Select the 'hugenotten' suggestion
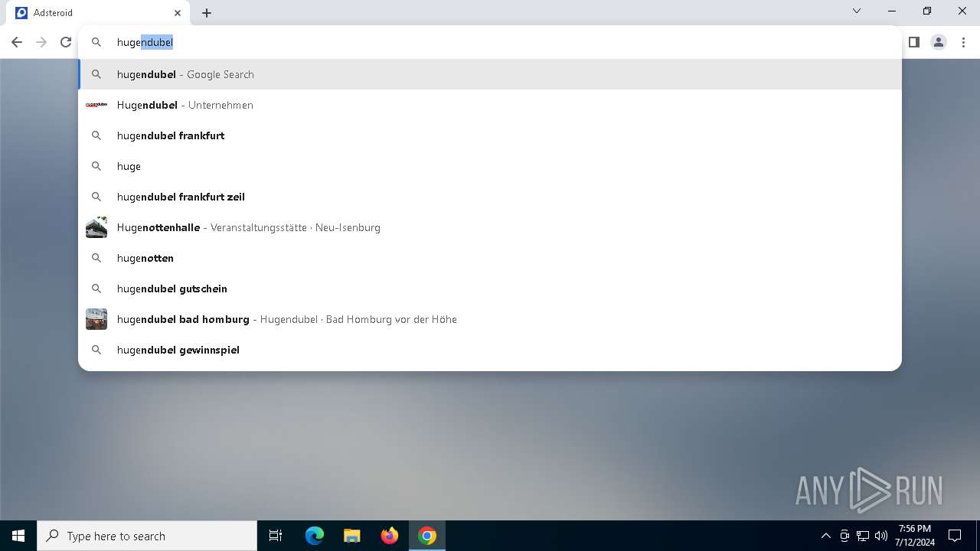This screenshot has width=980, height=551. click(490, 258)
